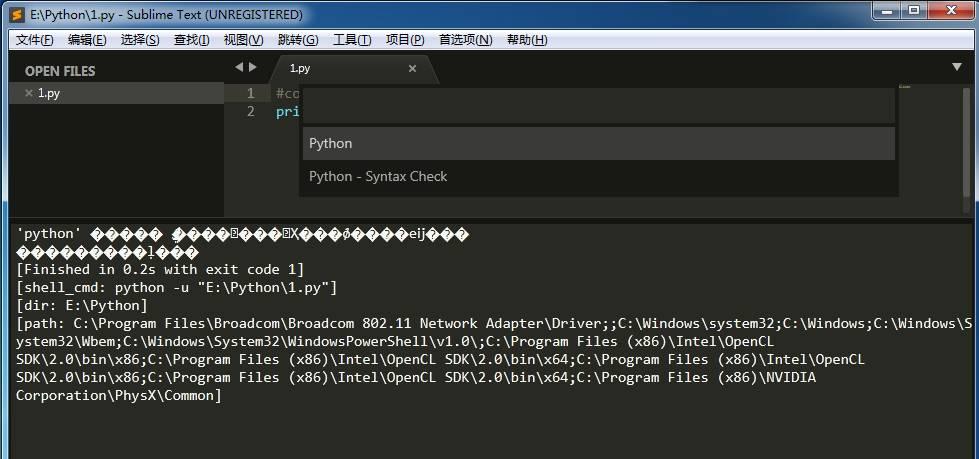This screenshot has width=979, height=459.
Task: Choose the Python build option
Action: [599, 143]
